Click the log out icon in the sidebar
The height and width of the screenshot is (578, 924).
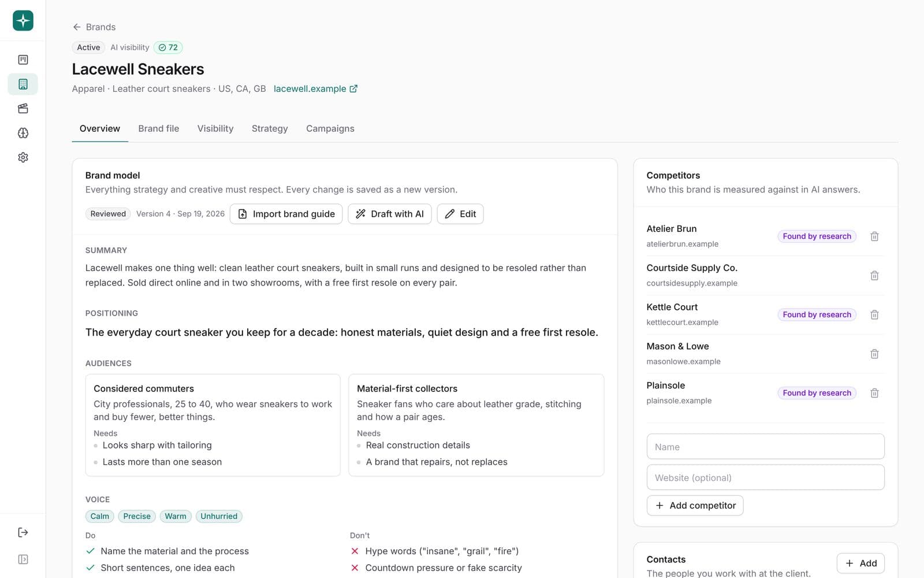(x=23, y=532)
